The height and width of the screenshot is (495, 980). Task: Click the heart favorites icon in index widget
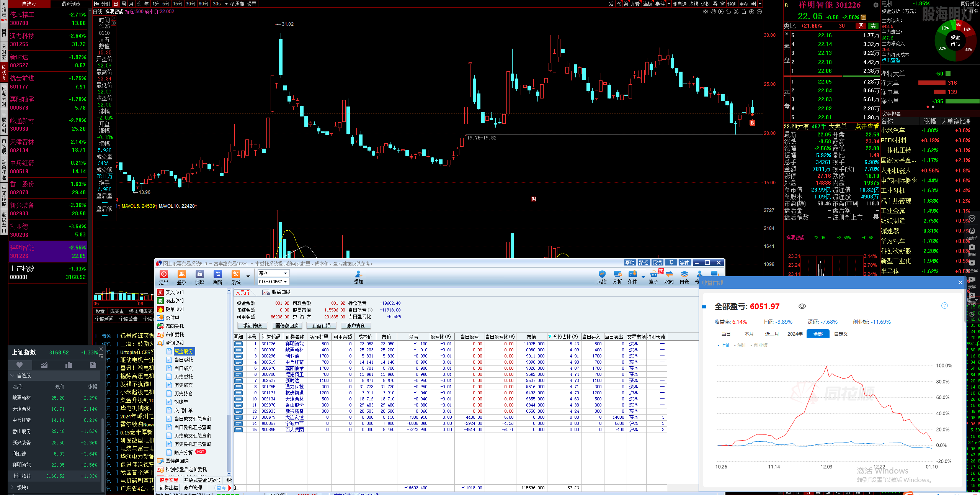[x=20, y=365]
